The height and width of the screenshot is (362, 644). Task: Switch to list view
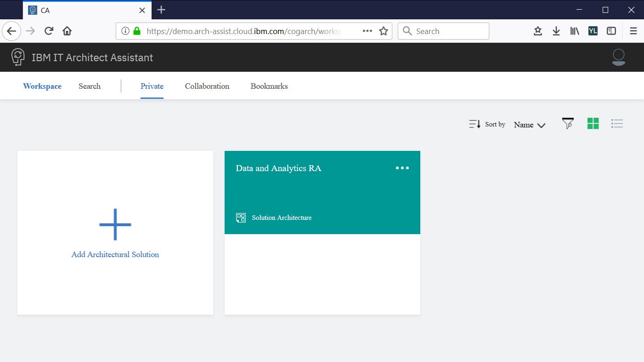point(617,123)
